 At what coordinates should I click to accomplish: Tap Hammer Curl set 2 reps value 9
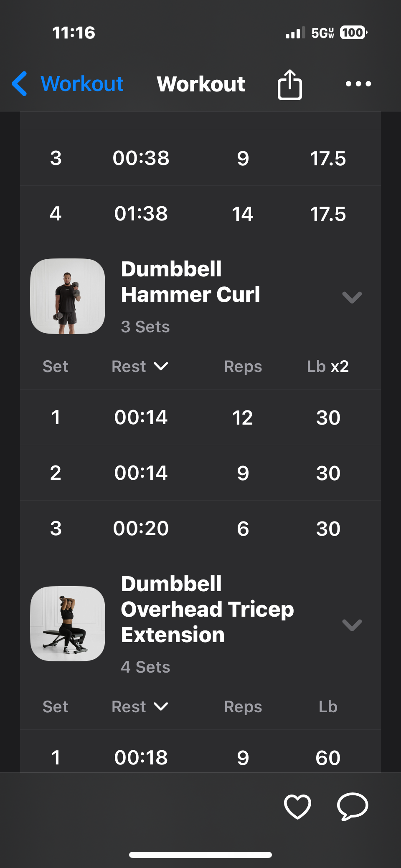(243, 473)
